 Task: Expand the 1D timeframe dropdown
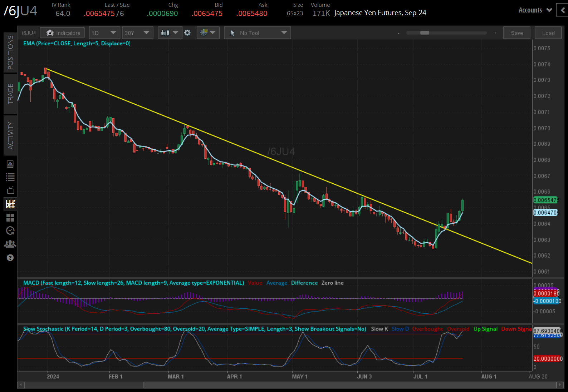tap(104, 33)
